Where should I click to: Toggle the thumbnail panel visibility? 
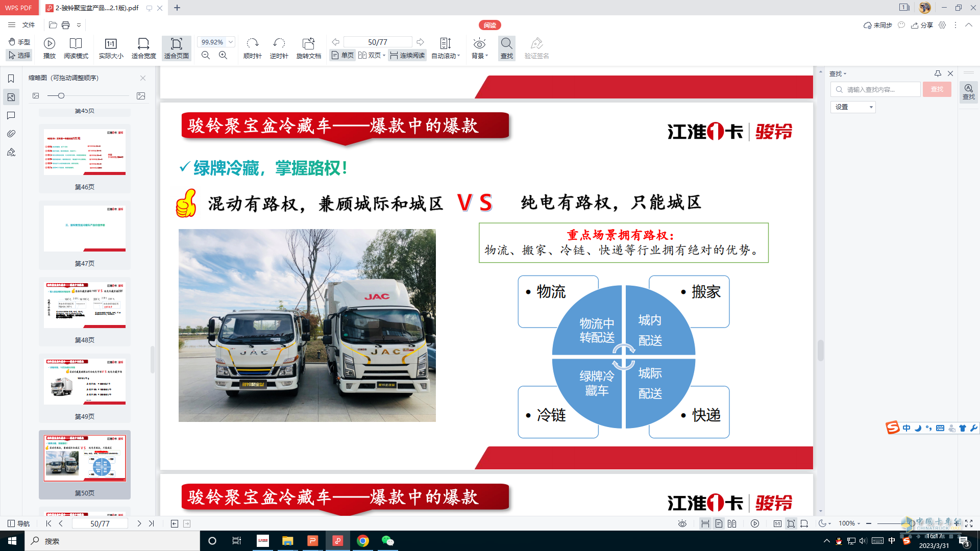(x=11, y=96)
